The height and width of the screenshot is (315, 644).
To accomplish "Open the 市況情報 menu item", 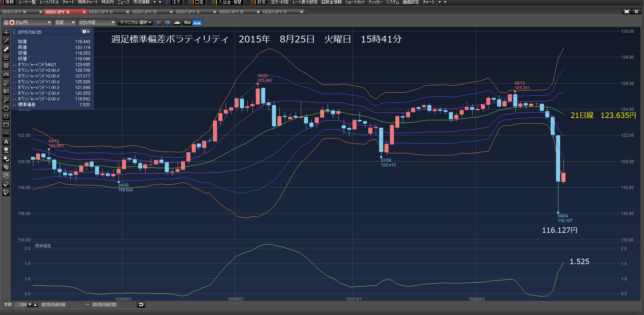I will 142,2.
